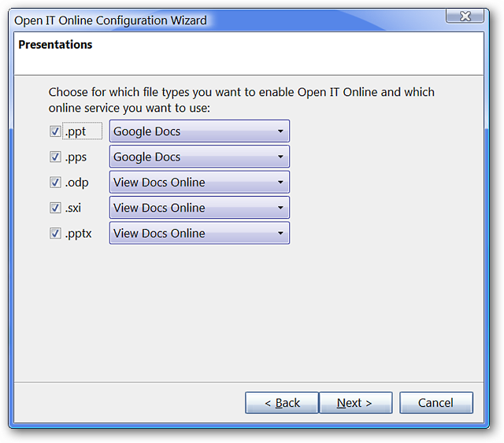Click the .odp label text
This screenshot has height=443, width=504.
click(x=77, y=183)
